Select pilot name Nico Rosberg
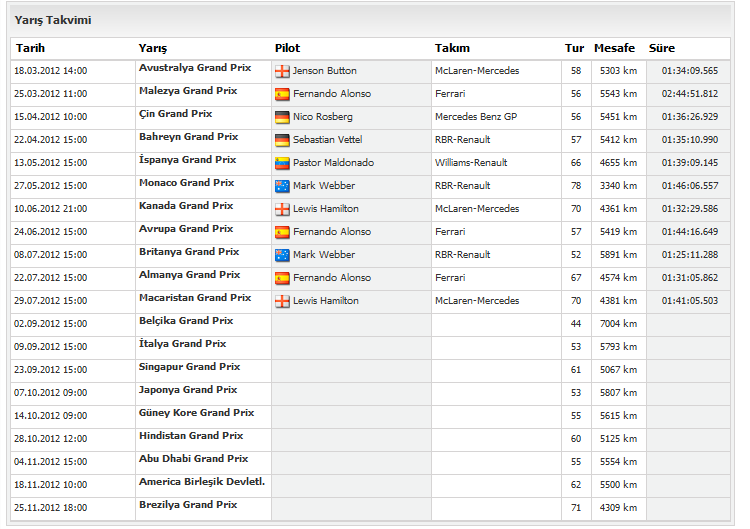 tap(323, 117)
